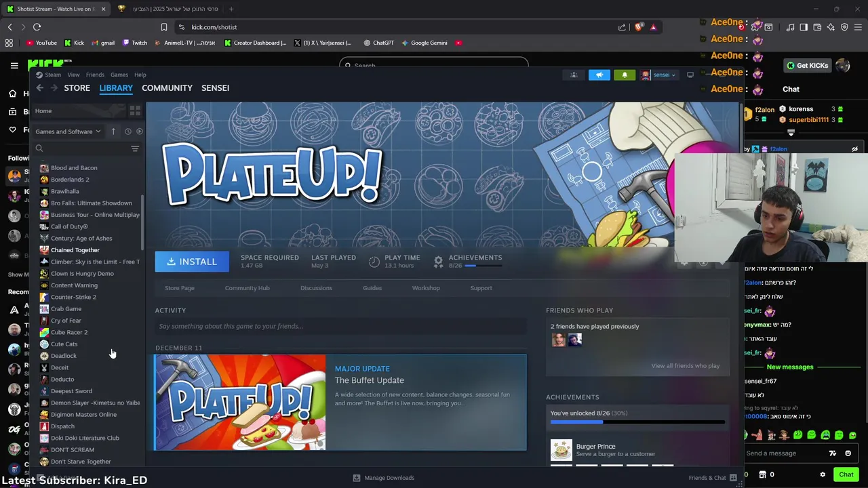Go back using Steam's back arrow
Viewport: 868px width, 488px height.
[x=40, y=88]
